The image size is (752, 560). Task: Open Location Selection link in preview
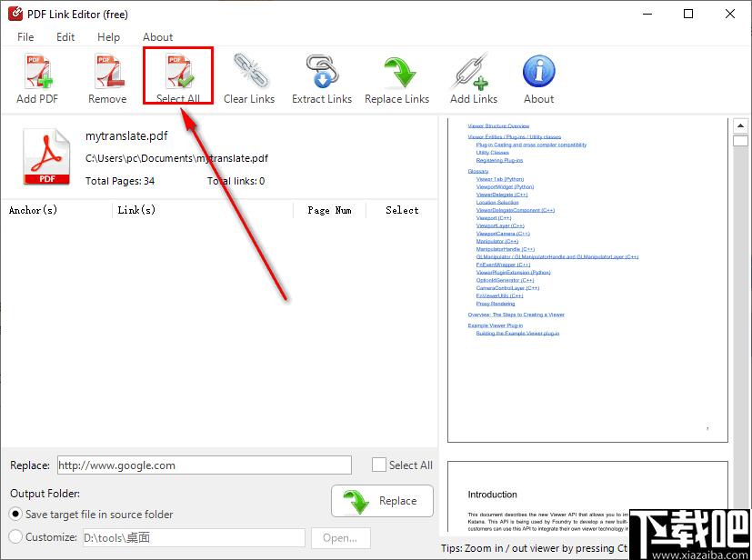(497, 203)
